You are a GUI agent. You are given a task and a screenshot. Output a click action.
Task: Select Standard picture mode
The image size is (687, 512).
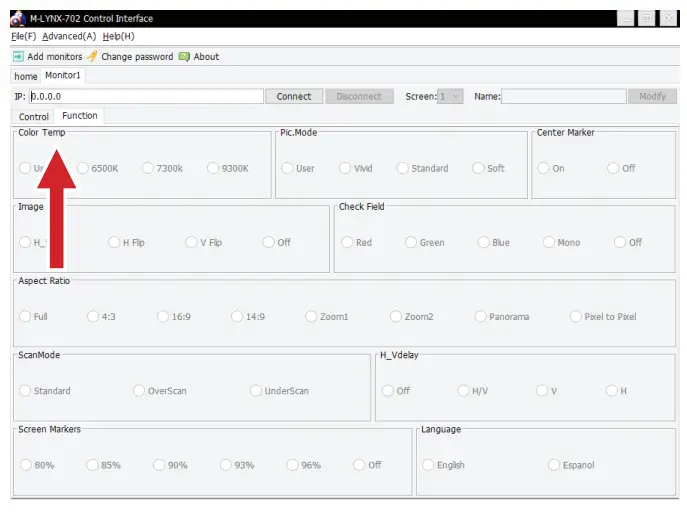click(x=422, y=168)
